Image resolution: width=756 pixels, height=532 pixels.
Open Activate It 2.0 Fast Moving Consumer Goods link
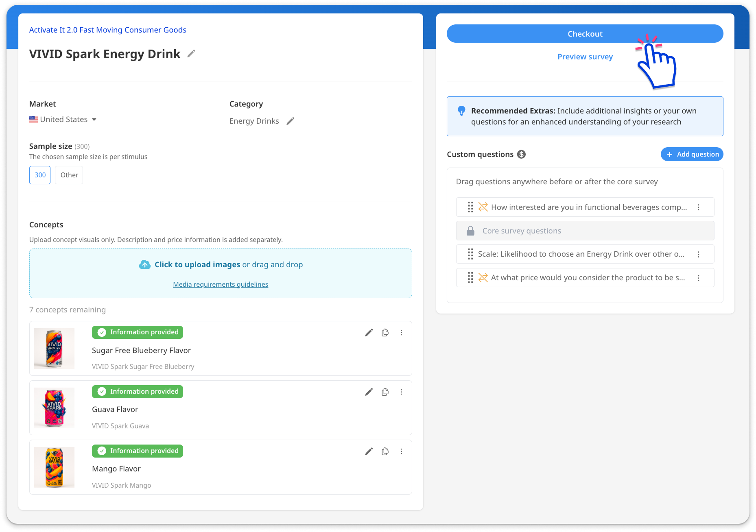[107, 30]
